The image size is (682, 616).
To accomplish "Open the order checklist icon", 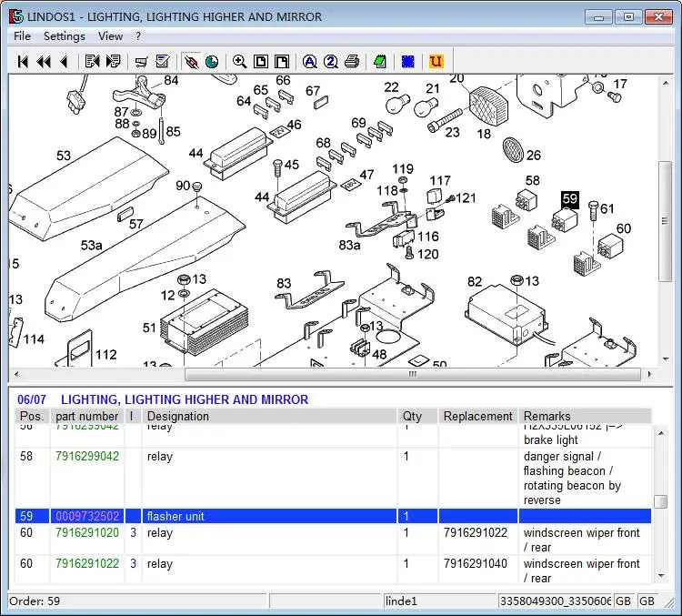I will (163, 61).
